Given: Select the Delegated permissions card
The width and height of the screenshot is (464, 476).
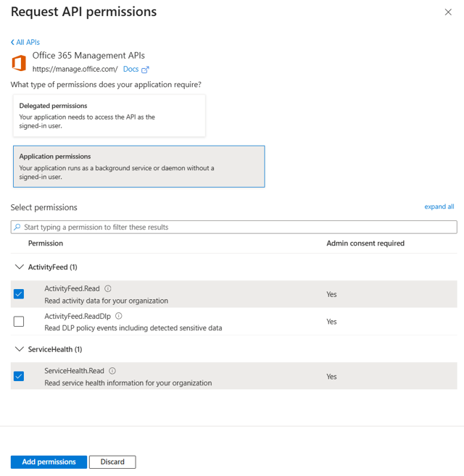Looking at the screenshot, I should click(x=109, y=115).
